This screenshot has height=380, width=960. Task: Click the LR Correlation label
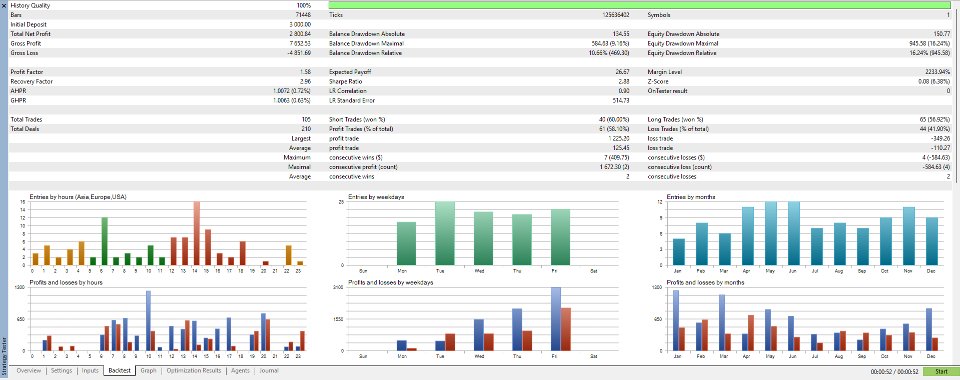click(348, 91)
